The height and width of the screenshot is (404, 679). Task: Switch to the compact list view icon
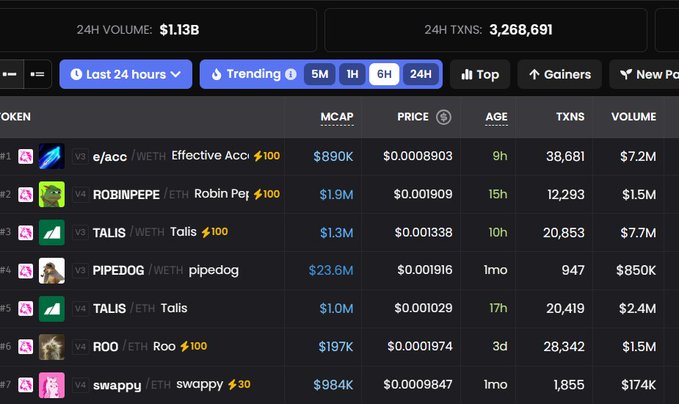(x=10, y=74)
